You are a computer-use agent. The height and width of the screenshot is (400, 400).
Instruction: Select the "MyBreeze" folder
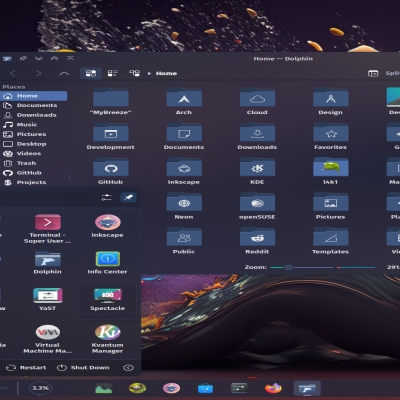point(110,101)
